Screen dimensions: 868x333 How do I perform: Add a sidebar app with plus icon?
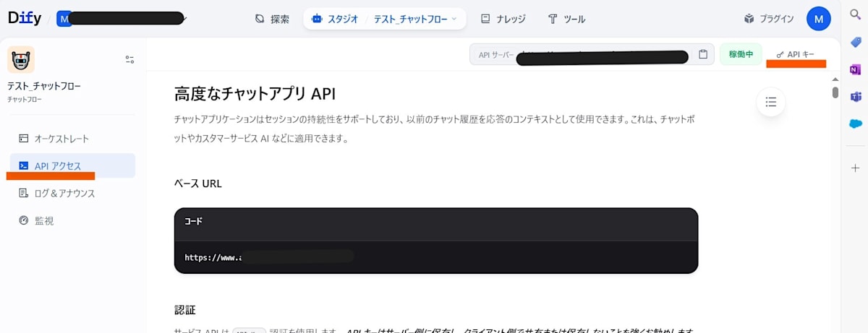855,168
